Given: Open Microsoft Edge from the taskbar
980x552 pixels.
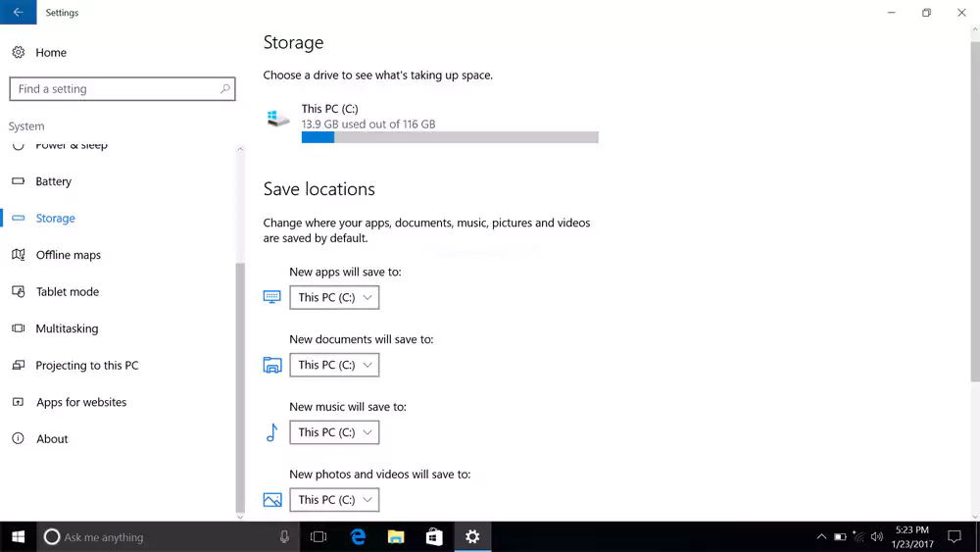Looking at the screenshot, I should [359, 536].
